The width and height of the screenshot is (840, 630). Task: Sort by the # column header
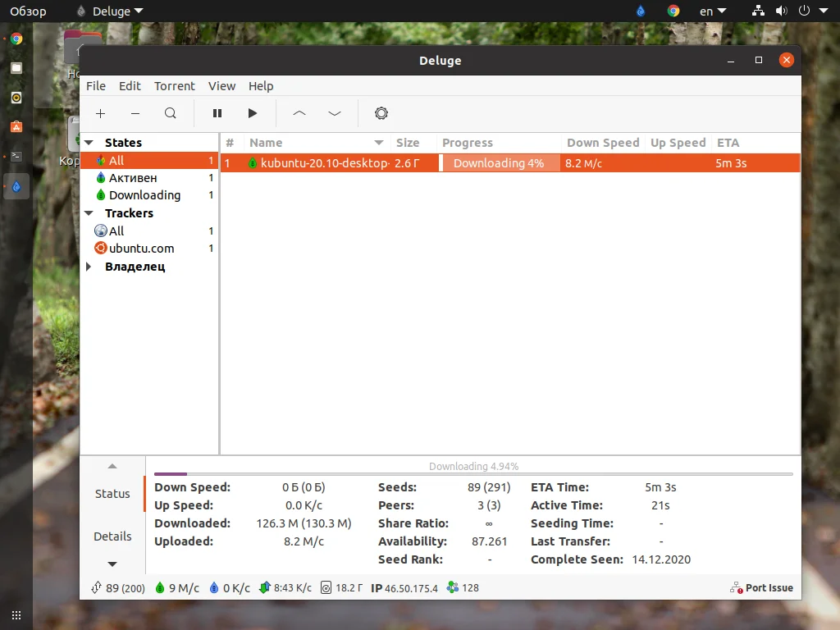click(230, 143)
